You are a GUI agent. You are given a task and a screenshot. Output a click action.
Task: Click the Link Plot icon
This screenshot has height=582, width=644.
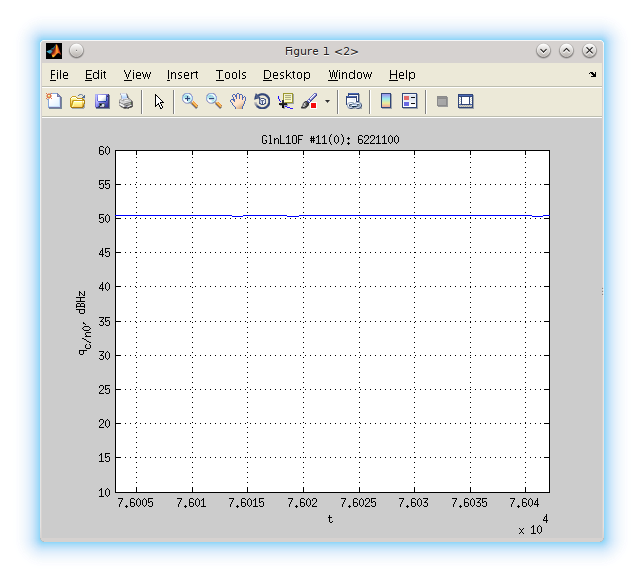[353, 101]
